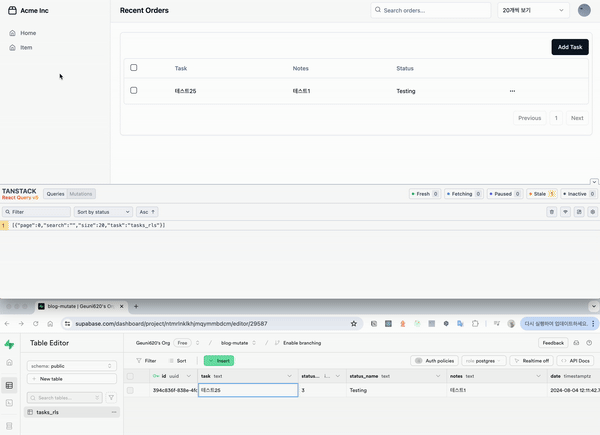Open Sort by status dropdown
Screen dimensions: 600x435
103,212
